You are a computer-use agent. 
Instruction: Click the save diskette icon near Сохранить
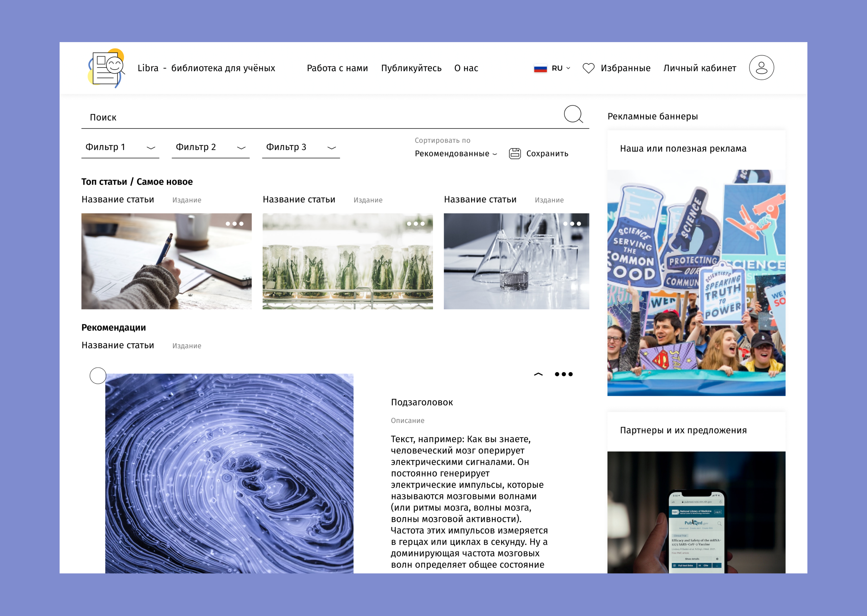click(514, 153)
